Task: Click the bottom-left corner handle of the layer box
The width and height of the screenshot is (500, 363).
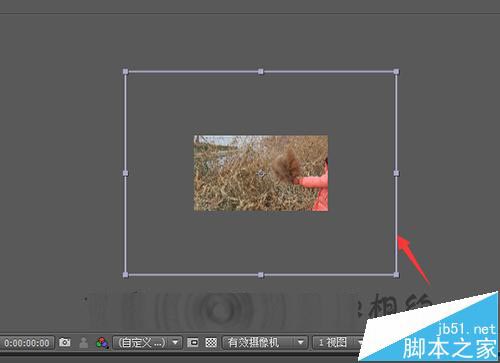Action: click(x=125, y=275)
